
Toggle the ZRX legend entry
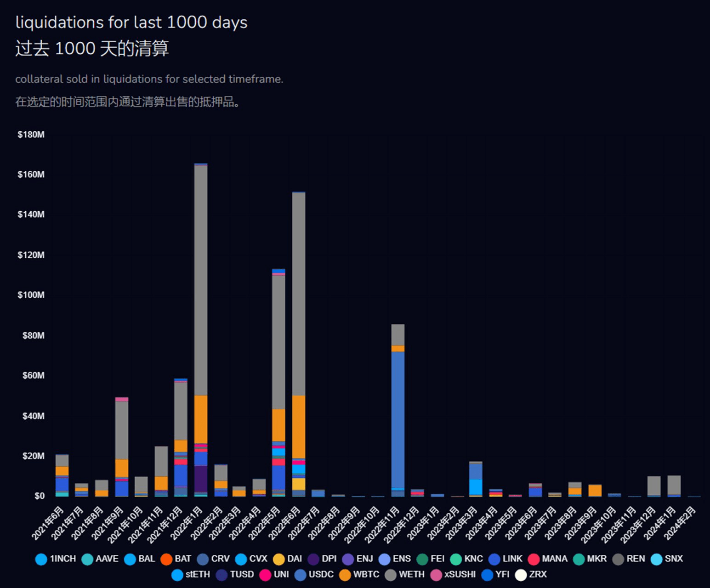click(531, 575)
